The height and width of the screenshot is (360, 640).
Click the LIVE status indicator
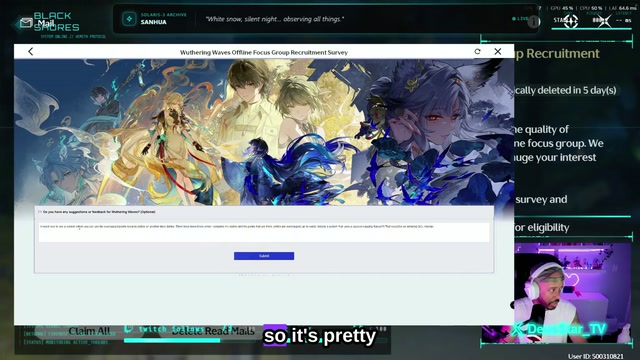click(520, 19)
